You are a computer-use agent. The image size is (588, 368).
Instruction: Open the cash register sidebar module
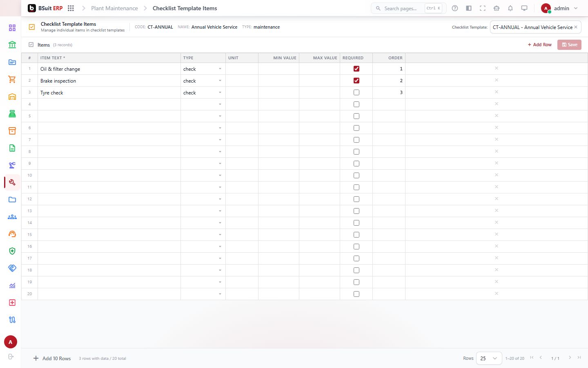(12, 114)
